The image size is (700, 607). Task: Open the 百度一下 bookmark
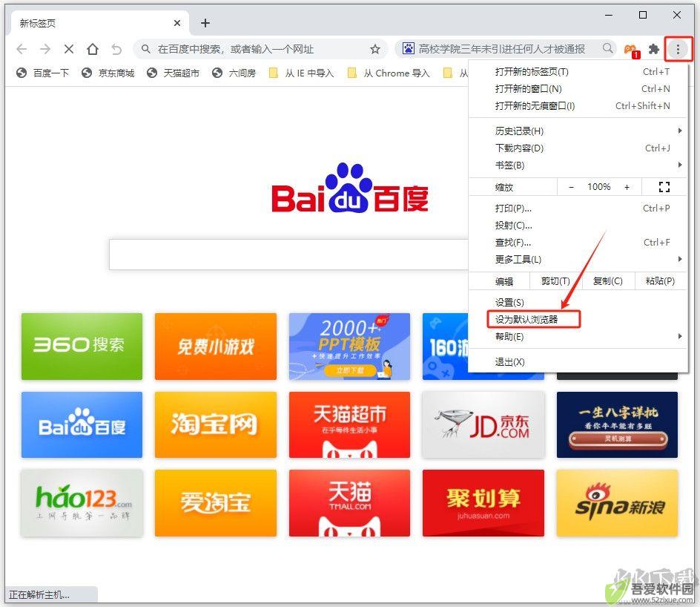point(43,73)
